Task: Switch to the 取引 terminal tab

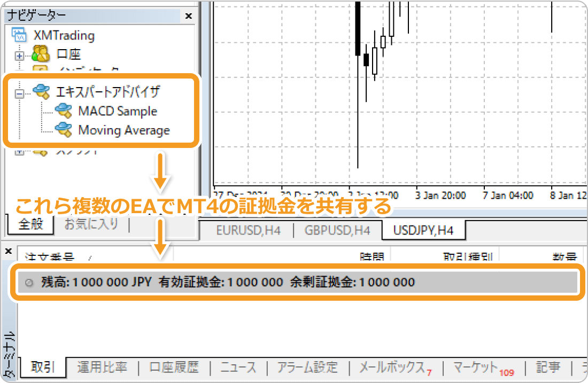Action: pos(43,367)
